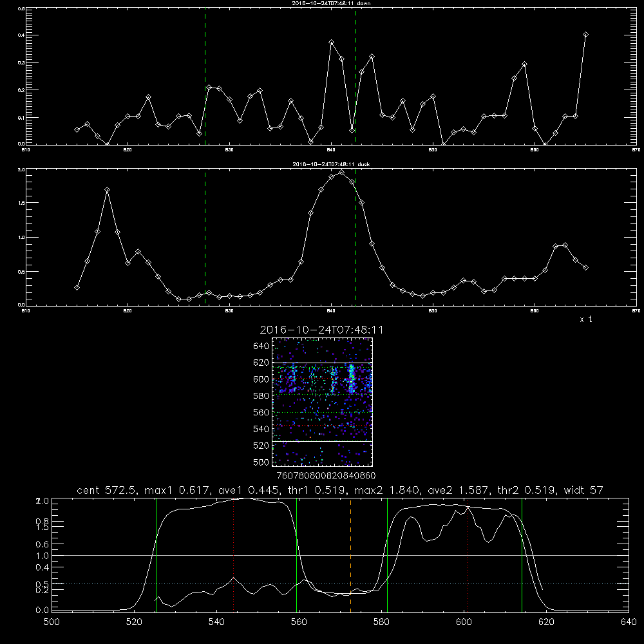Image resolution: width=644 pixels, height=644 pixels.
Task: Click the '640' y-axis label beside the spectrogram
Action: click(261, 346)
